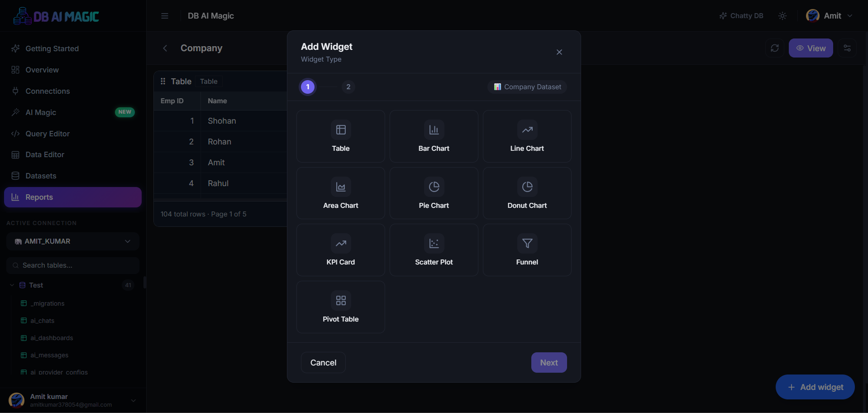868x413 pixels.
Task: Grab the Table widget drag handle
Action: (x=163, y=82)
